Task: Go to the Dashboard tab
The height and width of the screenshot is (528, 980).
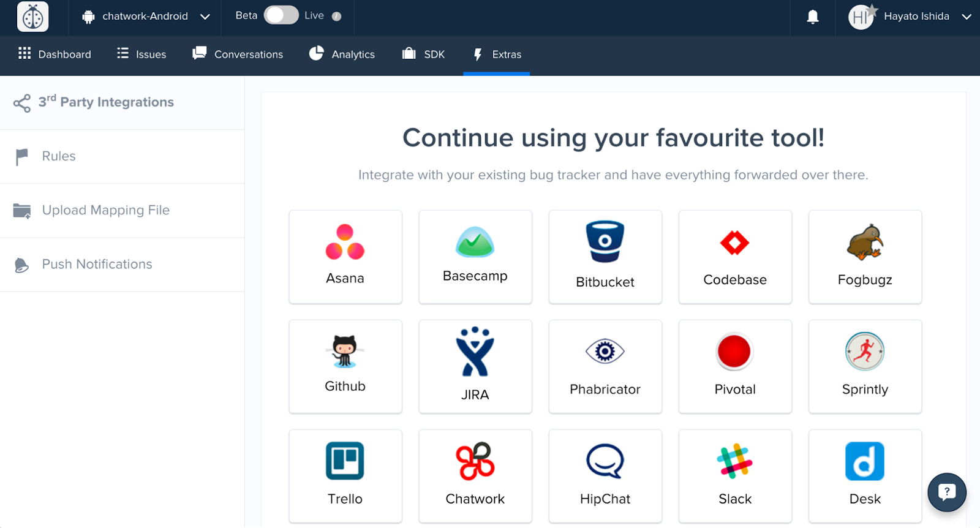Action: coord(55,55)
